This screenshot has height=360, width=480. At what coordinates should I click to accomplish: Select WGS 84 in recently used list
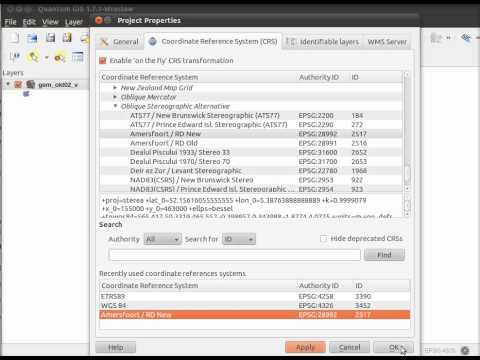click(255, 305)
